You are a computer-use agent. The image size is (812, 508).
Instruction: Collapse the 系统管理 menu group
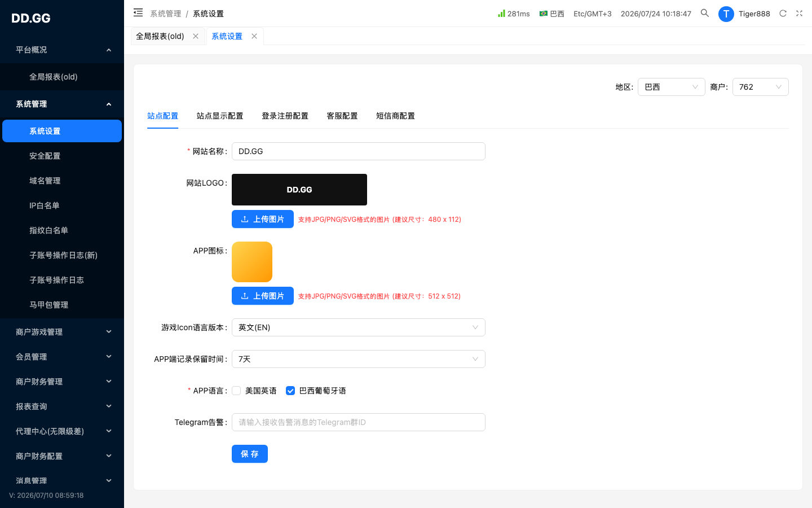(x=62, y=104)
